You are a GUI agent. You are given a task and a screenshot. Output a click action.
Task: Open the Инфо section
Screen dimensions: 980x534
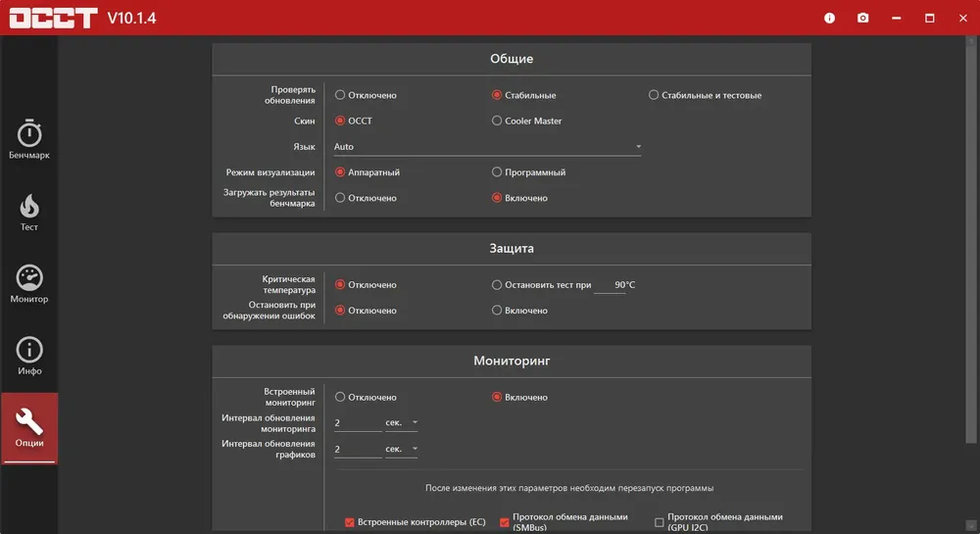(28, 356)
